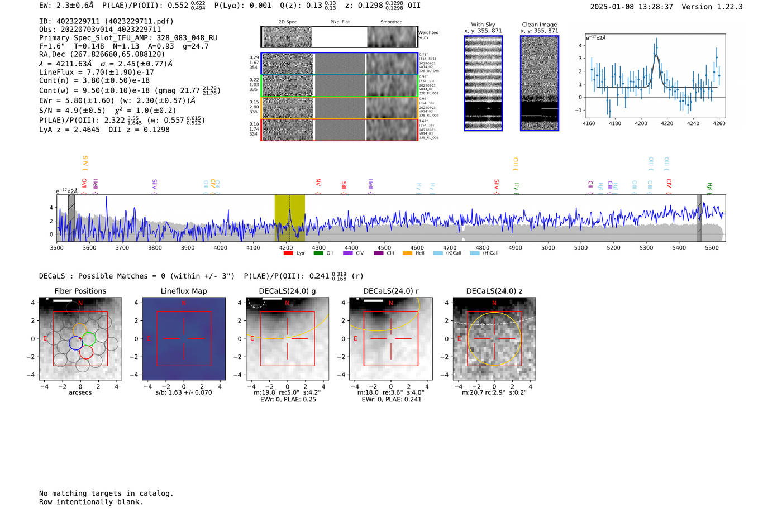Click the violet CIV legend swatch

(x=348, y=253)
